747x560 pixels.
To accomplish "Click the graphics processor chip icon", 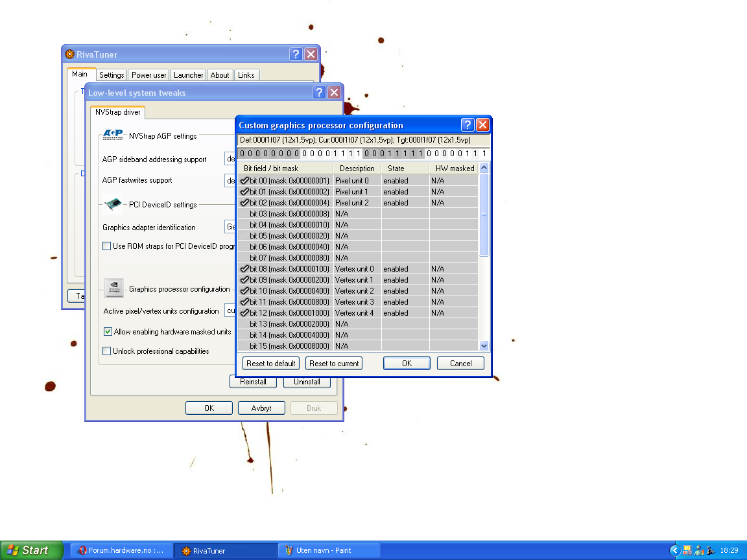I will click(x=114, y=288).
